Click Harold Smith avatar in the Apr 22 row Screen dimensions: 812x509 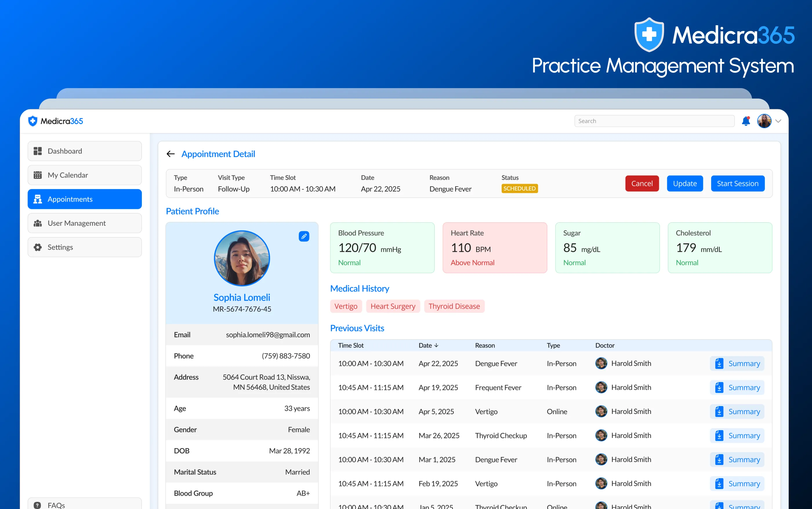[x=601, y=363]
